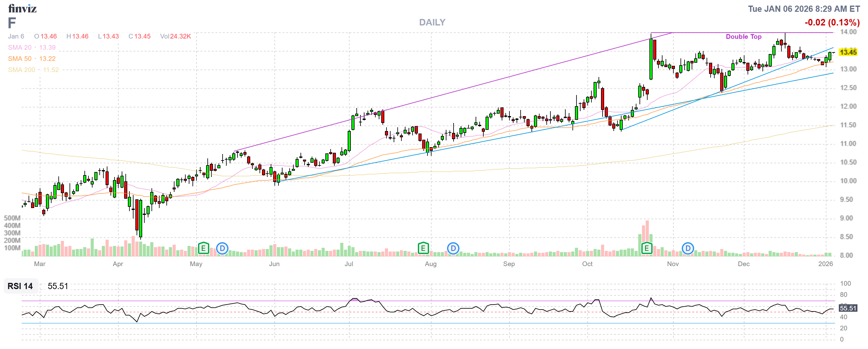
Task: Click the dark 55.51 RSI value tag
Action: [848, 308]
